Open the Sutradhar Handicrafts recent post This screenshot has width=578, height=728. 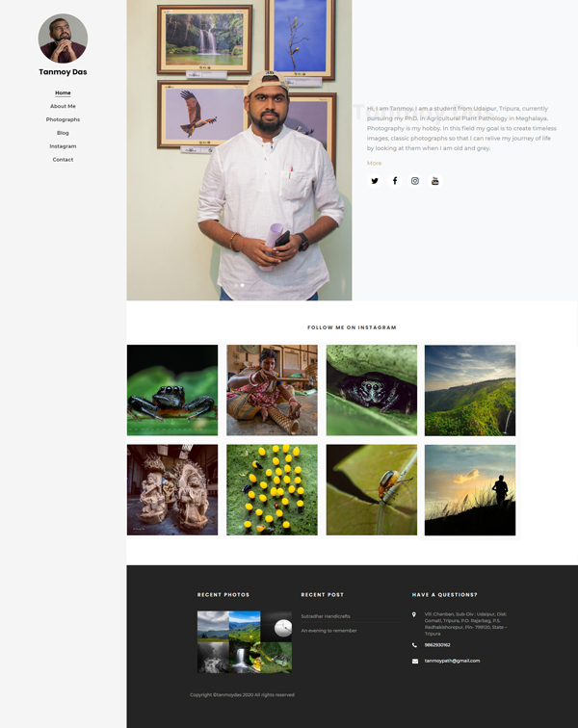coord(326,616)
